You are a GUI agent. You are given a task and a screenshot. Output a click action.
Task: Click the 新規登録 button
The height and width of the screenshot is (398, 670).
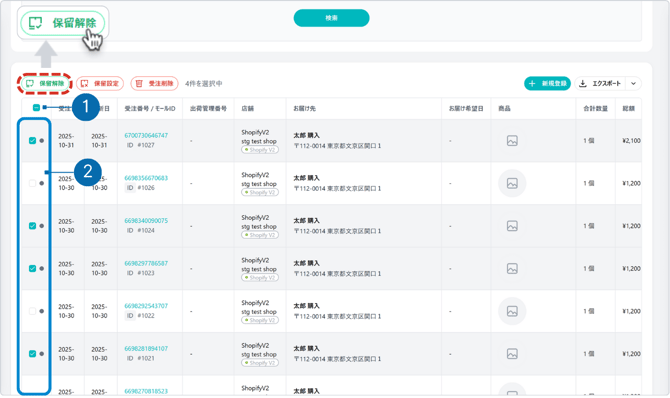(547, 83)
